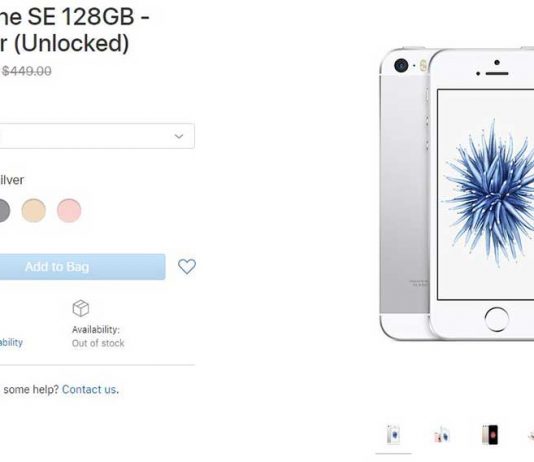This screenshot has height=462, width=534.
Task: Click the Out of stock availability text
Action: [98, 343]
